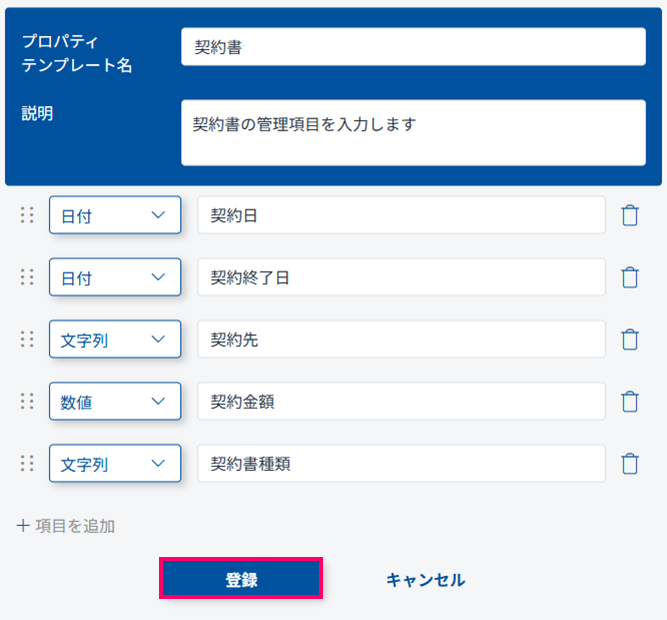The height and width of the screenshot is (620, 667).
Task: Click drag handle beside 契約金額 row
Action: pyautogui.click(x=27, y=401)
